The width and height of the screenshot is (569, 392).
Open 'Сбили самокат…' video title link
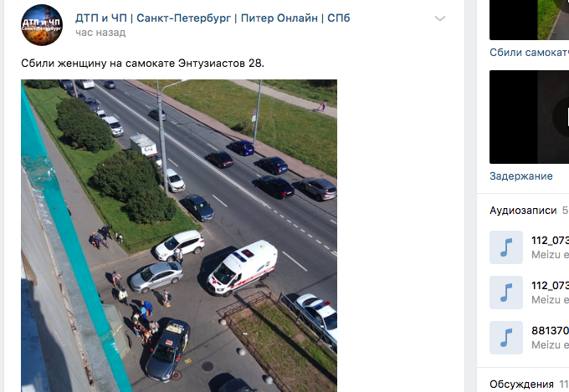coord(529,53)
